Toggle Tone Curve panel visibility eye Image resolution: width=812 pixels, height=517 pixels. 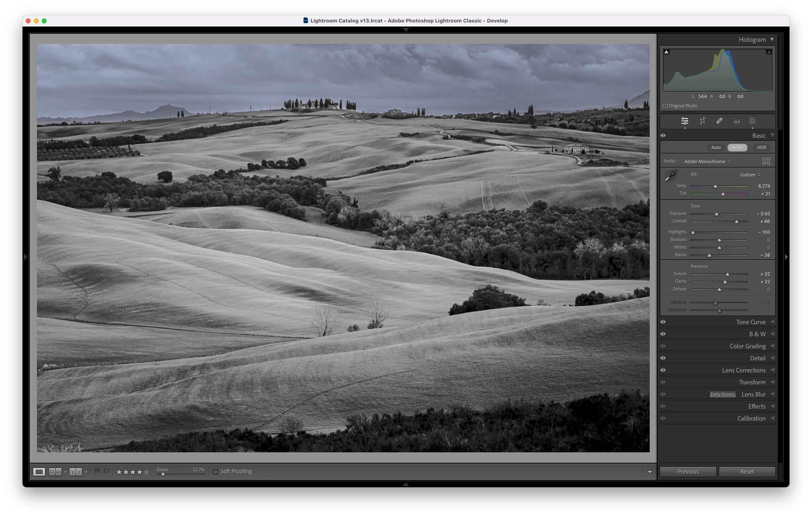click(x=663, y=322)
